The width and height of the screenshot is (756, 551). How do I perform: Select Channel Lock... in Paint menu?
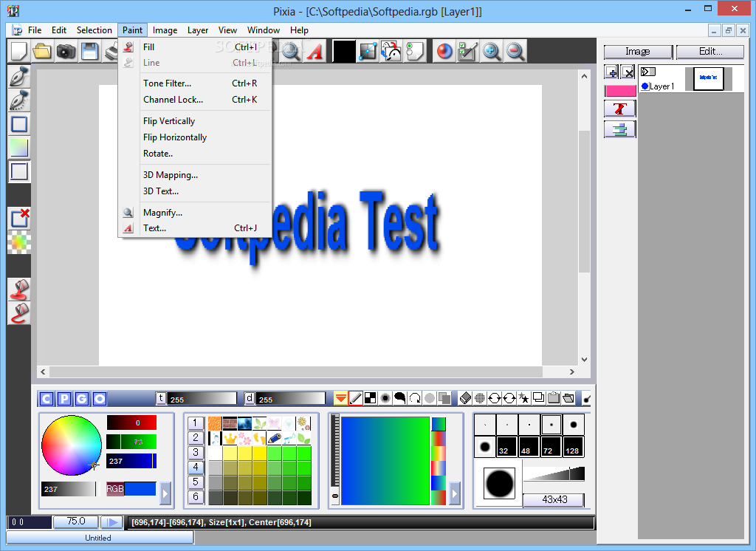[195, 100]
